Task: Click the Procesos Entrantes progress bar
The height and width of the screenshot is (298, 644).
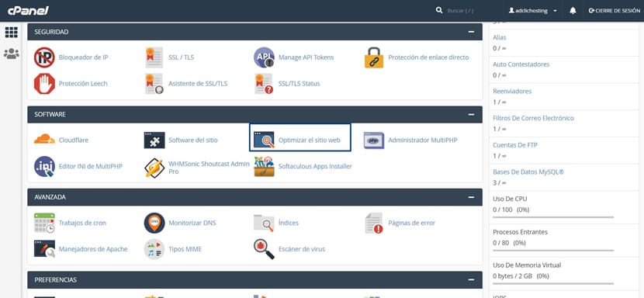Action: 553,250
